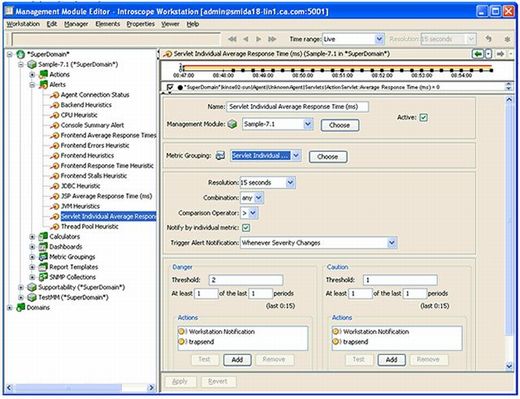Click Choose button for Management Module
The height and width of the screenshot is (399, 520).
[340, 125]
